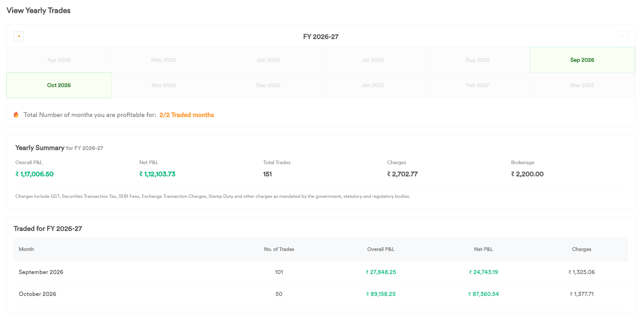Click October charges ₹ 1,377.71
The image size is (644, 320).
582,294
